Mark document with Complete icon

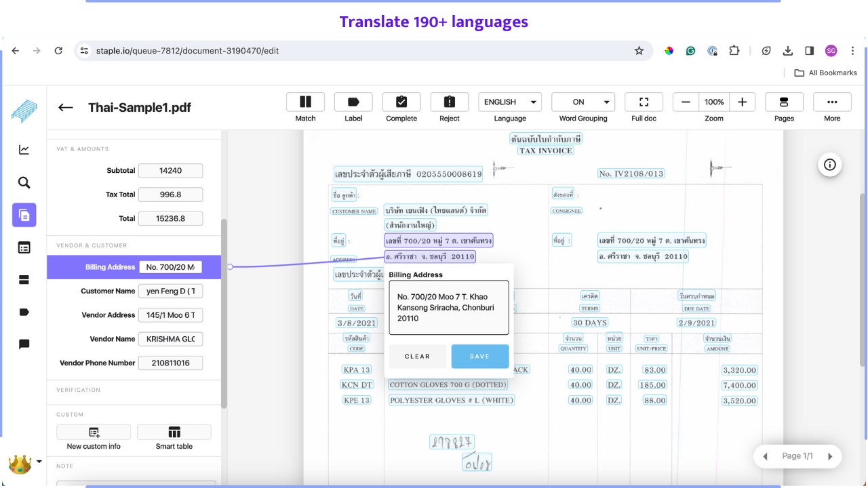[401, 102]
